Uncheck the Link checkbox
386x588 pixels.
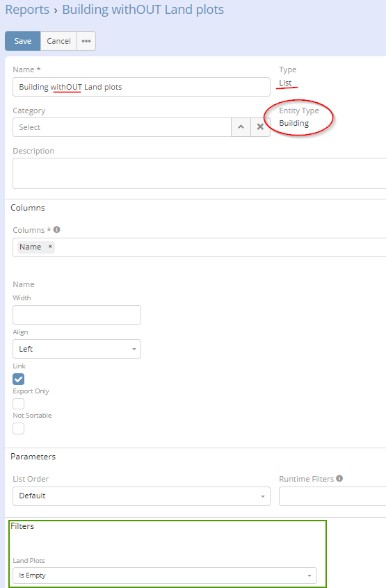click(18, 379)
